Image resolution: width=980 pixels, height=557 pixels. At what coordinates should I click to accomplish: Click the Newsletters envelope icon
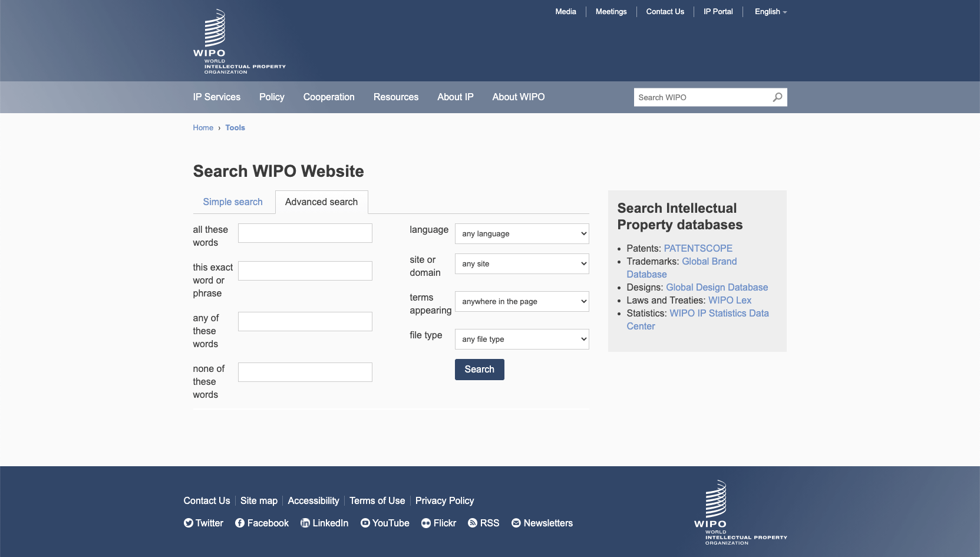point(516,523)
